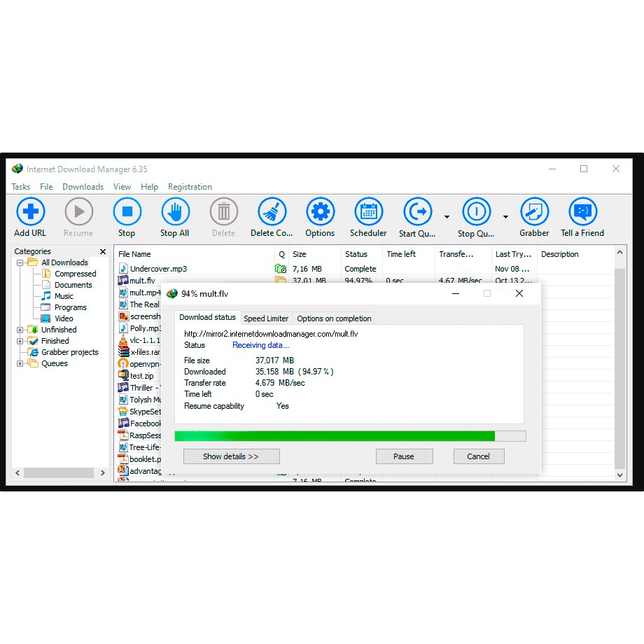Open the Scheduler calendar icon

[369, 212]
